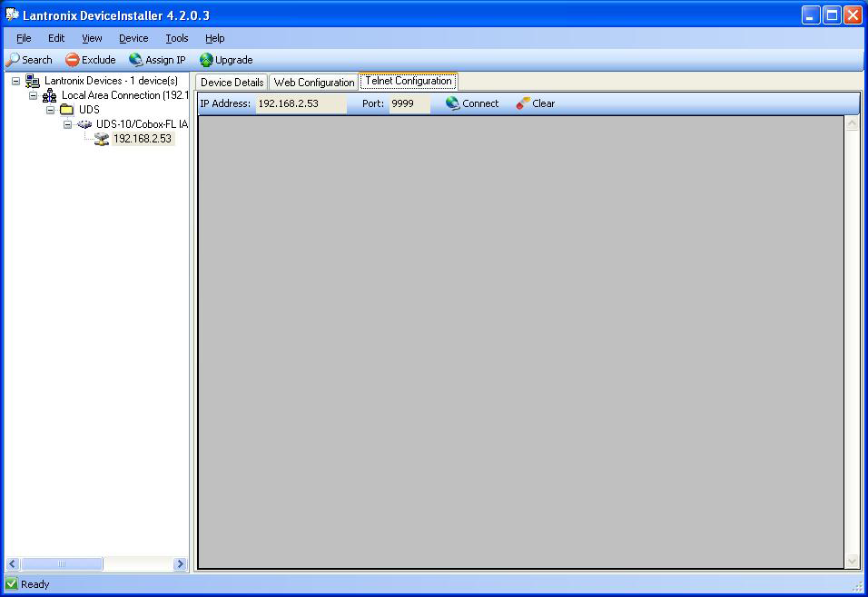Click the Exclude toolbar label
The width and height of the screenshot is (868, 597).
point(99,60)
